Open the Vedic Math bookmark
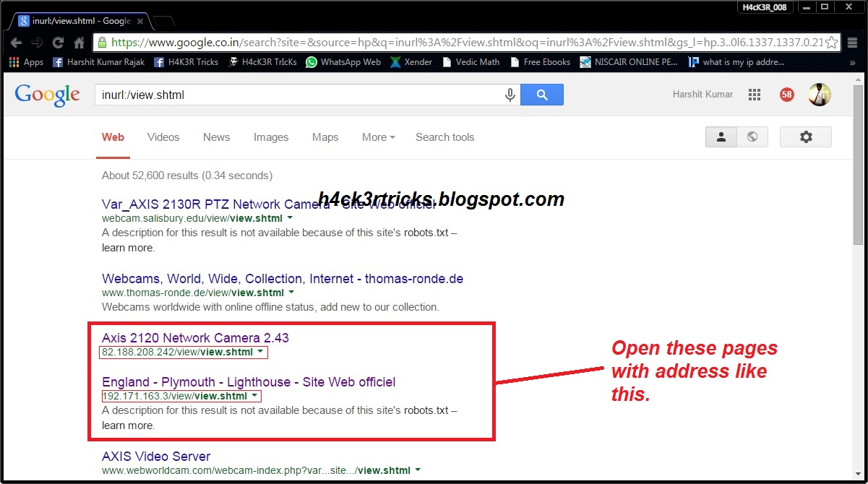868x484 pixels. [x=470, y=62]
